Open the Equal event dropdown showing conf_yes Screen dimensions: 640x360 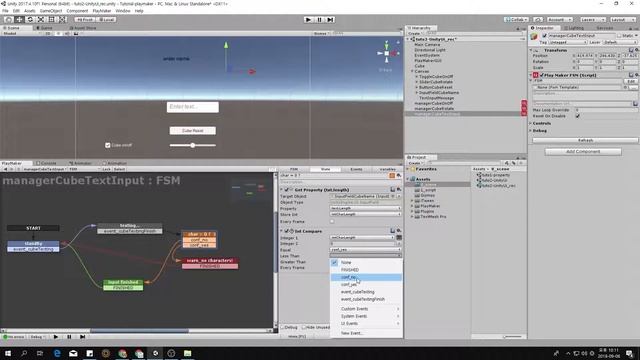click(365, 249)
